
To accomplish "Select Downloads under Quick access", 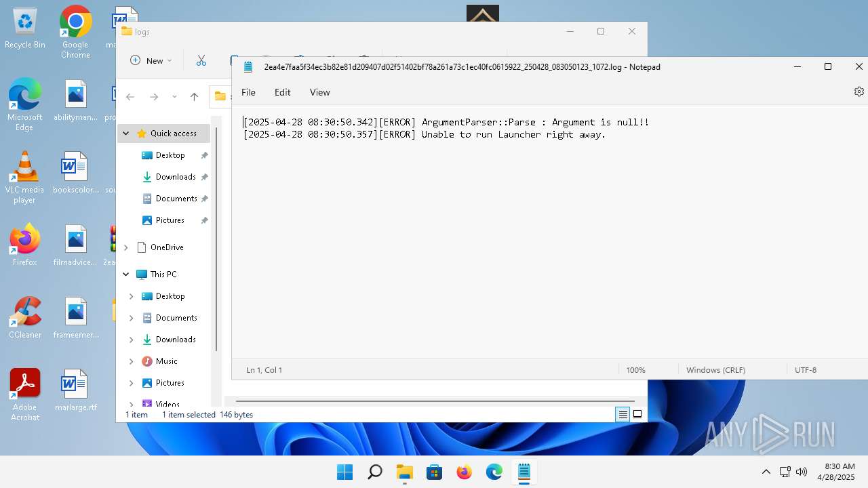I will coord(176,177).
